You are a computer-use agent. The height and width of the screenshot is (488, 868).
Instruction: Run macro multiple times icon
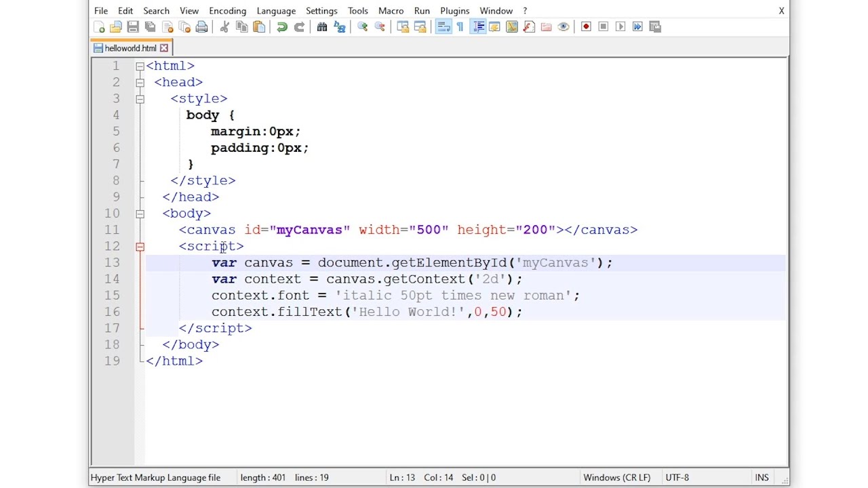point(637,26)
